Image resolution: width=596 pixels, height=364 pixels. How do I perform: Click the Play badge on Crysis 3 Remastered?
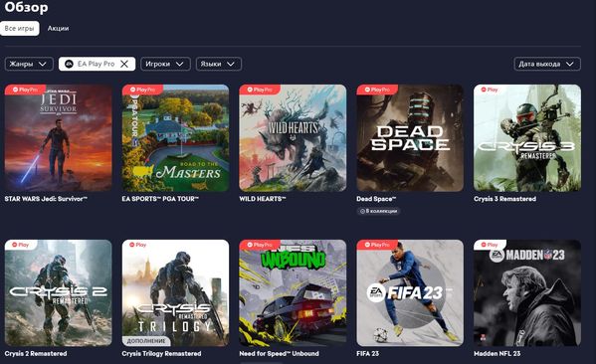click(x=490, y=90)
